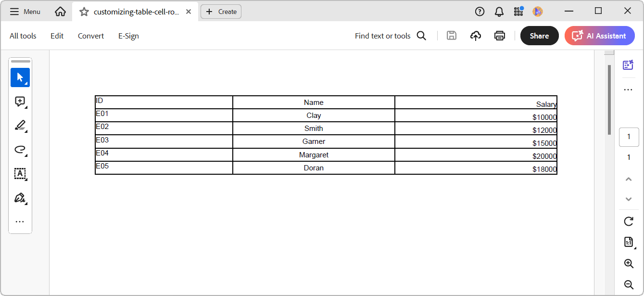Click the vertical scrollbar thumb
644x296 pixels.
[609, 100]
